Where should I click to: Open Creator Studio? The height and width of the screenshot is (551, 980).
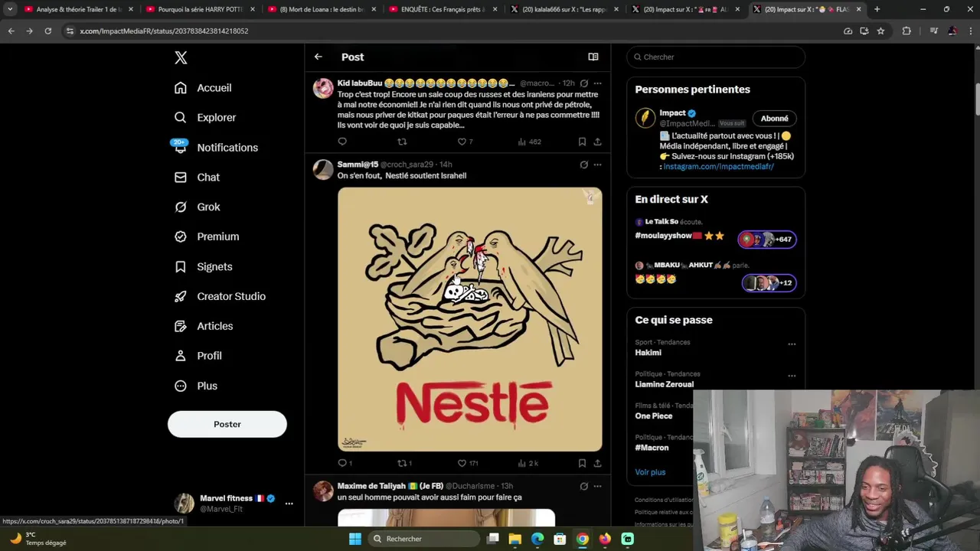pos(220,297)
